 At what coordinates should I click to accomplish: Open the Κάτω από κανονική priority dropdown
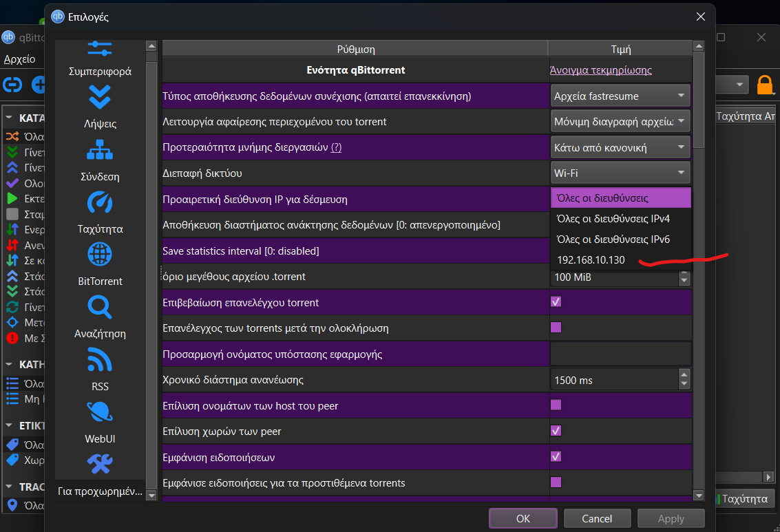pos(620,147)
